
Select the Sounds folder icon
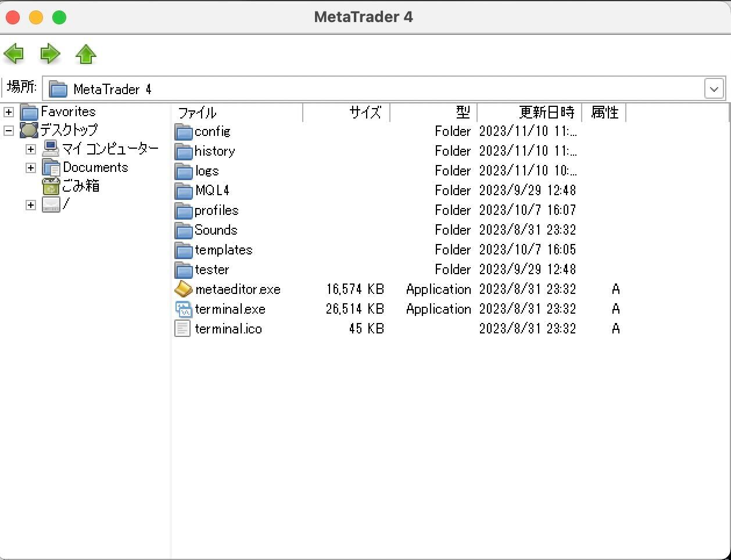(184, 231)
